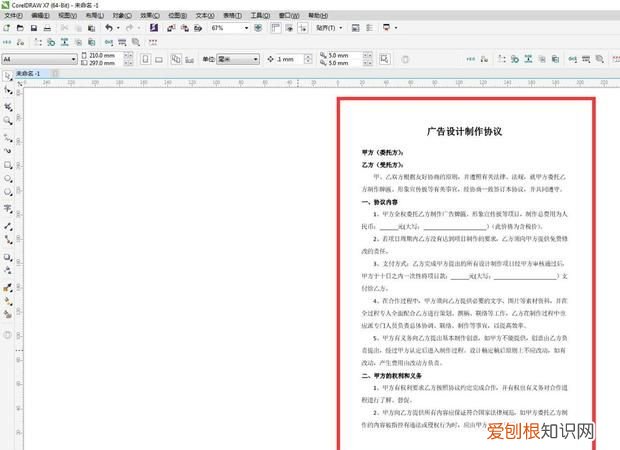Select the Polygon tool in toolbox
The image size is (620, 450).
8,192
